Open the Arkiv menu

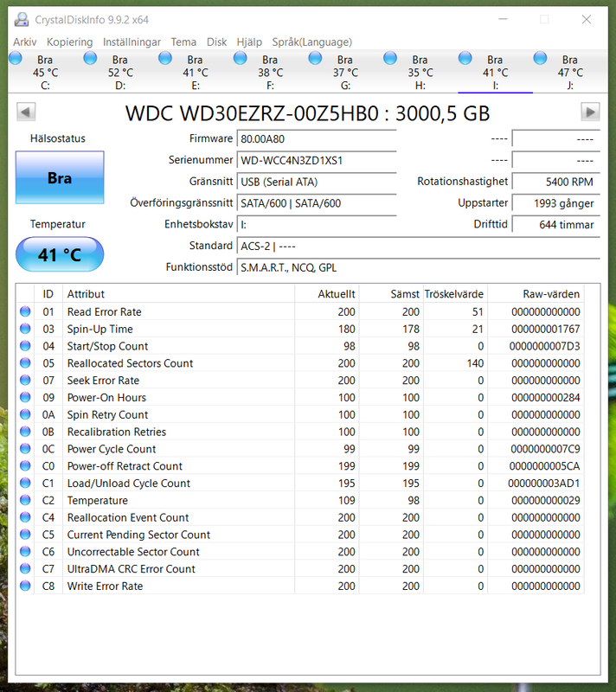click(x=25, y=42)
